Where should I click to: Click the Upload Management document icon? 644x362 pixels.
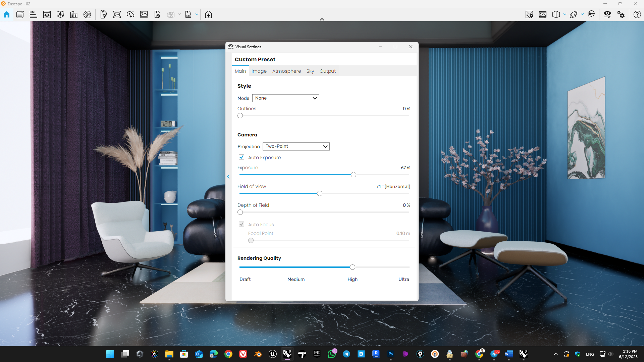104,14
